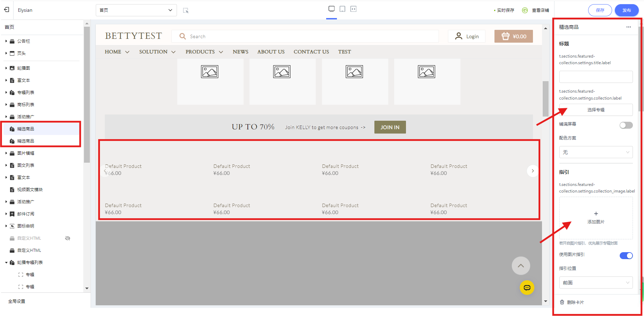
Task: Click the back/exit editor icon
Action: 7,10
